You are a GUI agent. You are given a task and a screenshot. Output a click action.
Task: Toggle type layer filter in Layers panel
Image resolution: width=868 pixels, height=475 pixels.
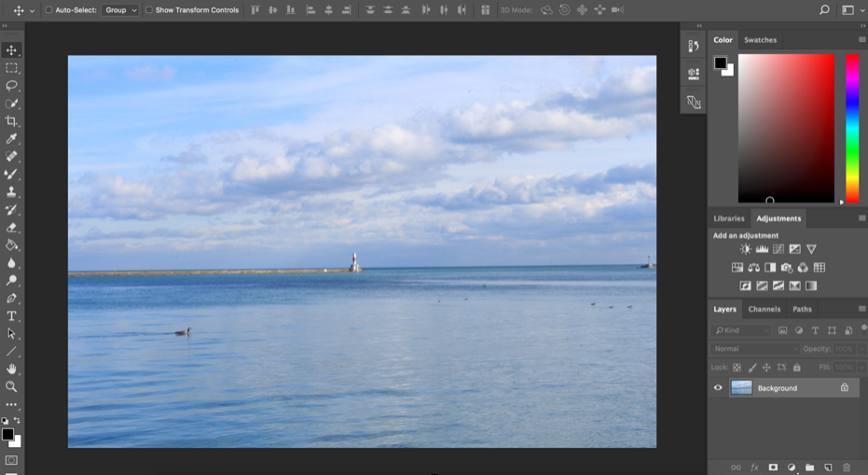[815, 330]
